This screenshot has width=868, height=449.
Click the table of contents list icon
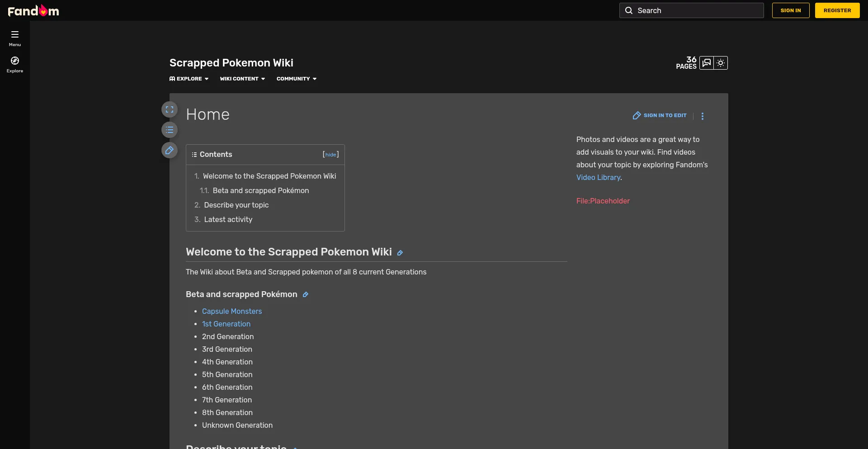pos(170,130)
